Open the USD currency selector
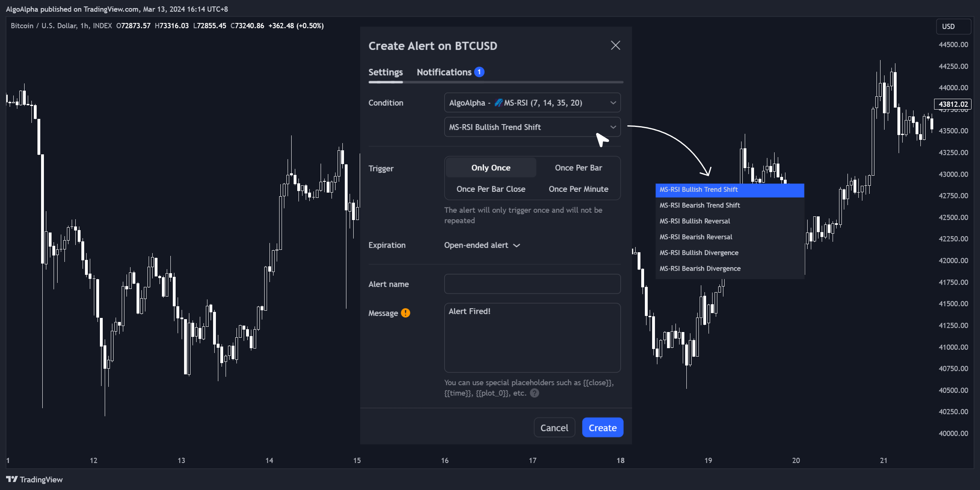 [953, 26]
